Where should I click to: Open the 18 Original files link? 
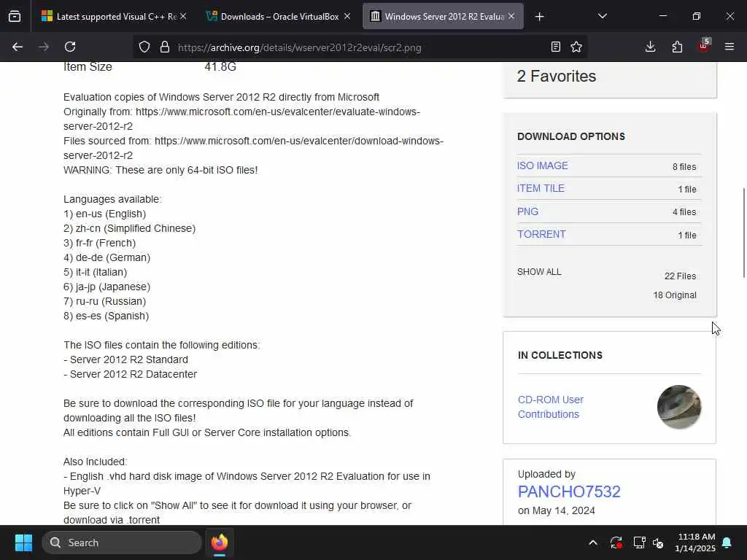(x=675, y=295)
